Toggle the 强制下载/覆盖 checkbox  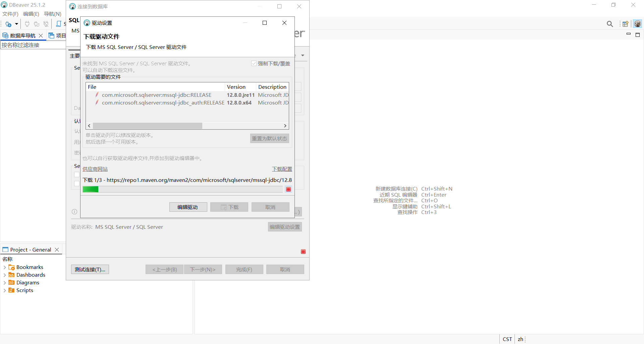click(254, 63)
